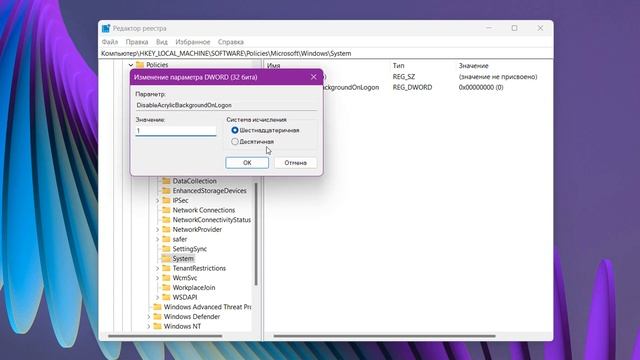The width and height of the screenshot is (640, 360).
Task: Close the DWORD edit dialog
Action: [x=313, y=77]
